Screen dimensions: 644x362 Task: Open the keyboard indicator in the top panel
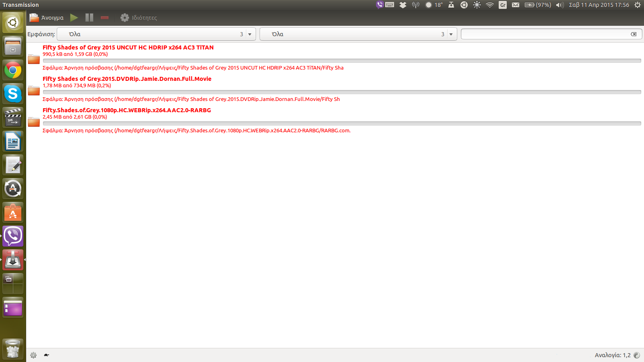(390, 5)
